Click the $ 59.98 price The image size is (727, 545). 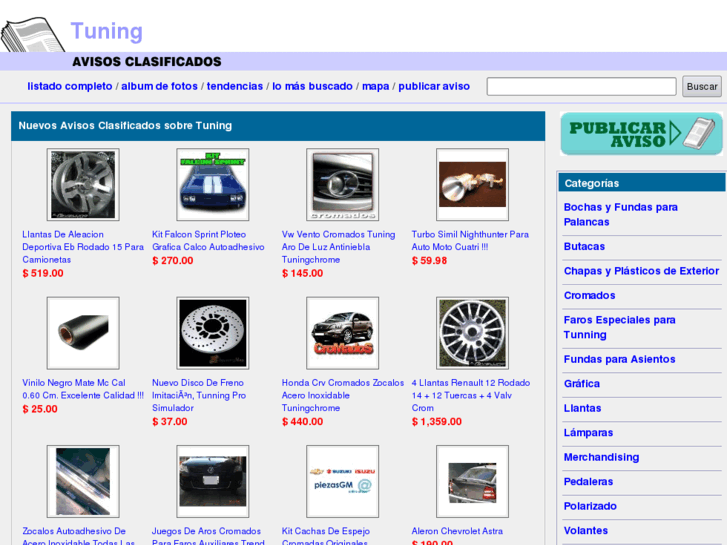(x=429, y=261)
